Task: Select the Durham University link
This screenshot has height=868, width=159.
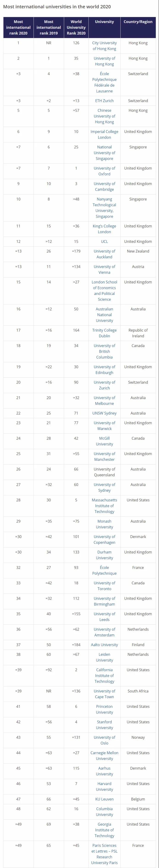Action: (104, 555)
